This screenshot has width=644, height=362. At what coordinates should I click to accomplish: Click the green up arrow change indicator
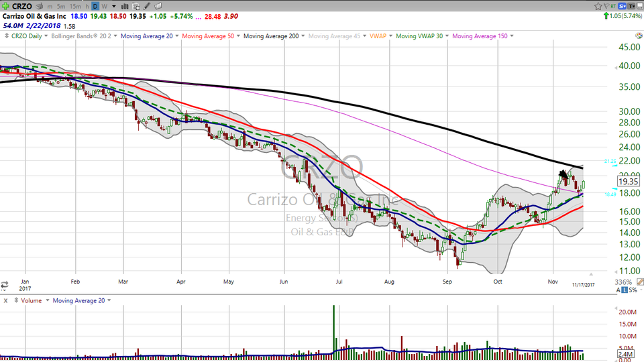tap(606, 16)
